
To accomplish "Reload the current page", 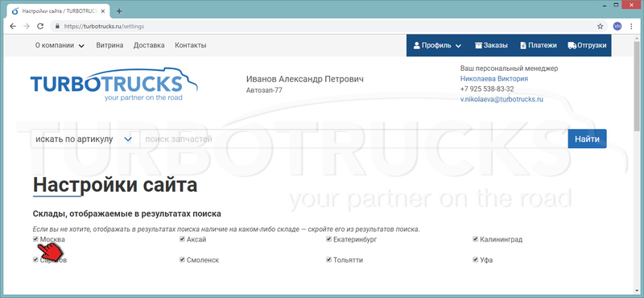I will [40, 26].
